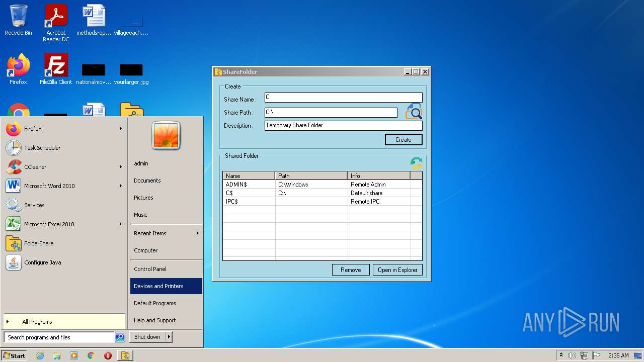The height and width of the screenshot is (362, 644).
Task: Open Firefox desktop shortcut
Action: click(x=18, y=69)
